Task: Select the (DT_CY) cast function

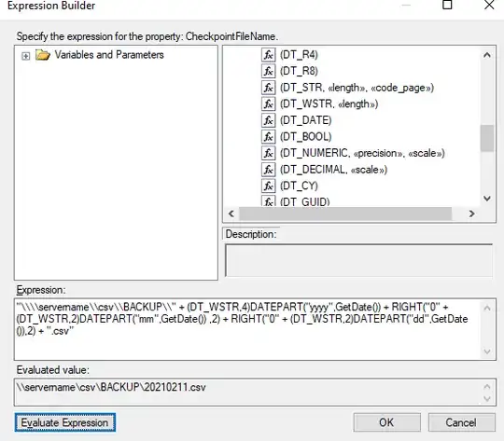Action: [299, 186]
